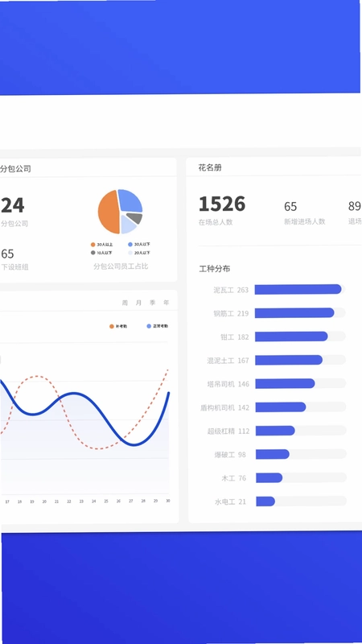
Task: Click the 塔吊司机 146 progress bar
Action: point(300,383)
